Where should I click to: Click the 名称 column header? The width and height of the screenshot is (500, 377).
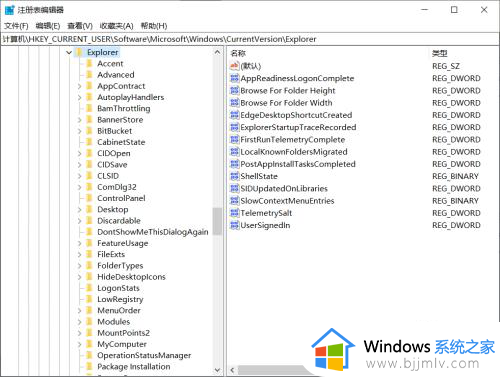coord(238,53)
